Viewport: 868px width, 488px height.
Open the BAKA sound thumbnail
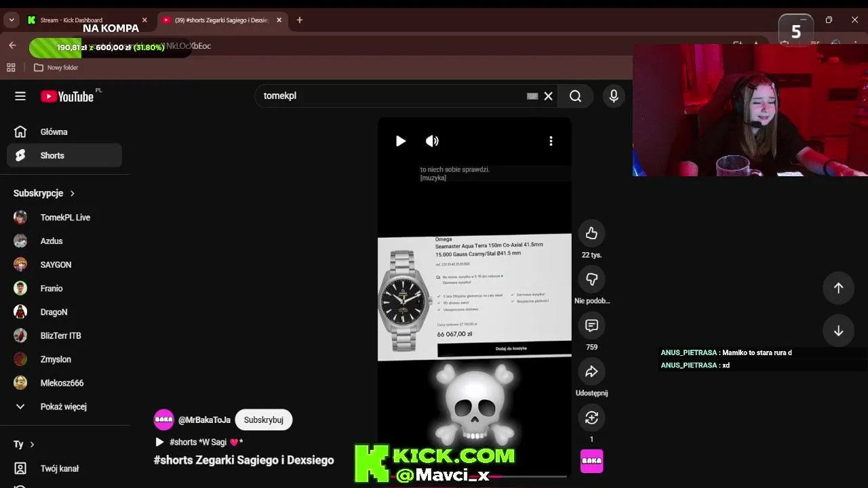[591, 461]
